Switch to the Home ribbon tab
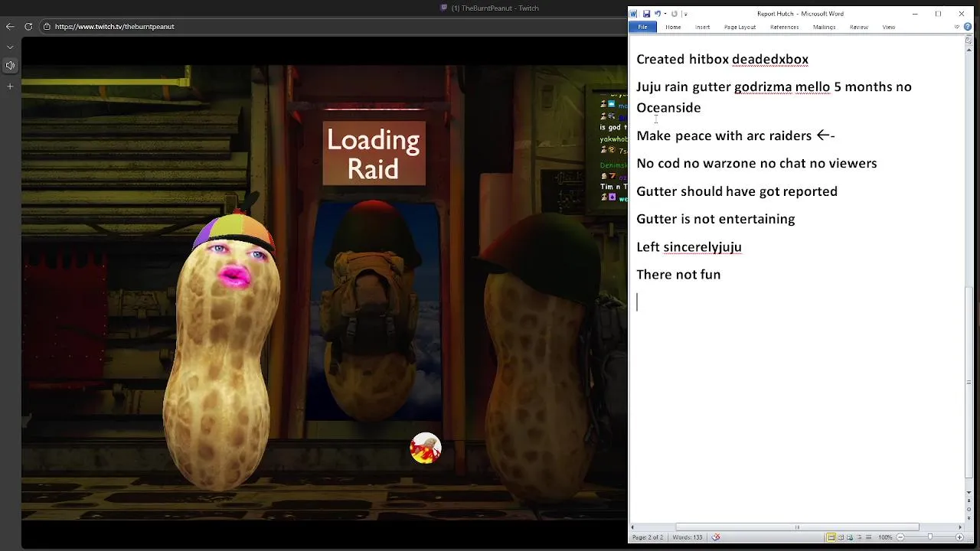 pos(673,27)
